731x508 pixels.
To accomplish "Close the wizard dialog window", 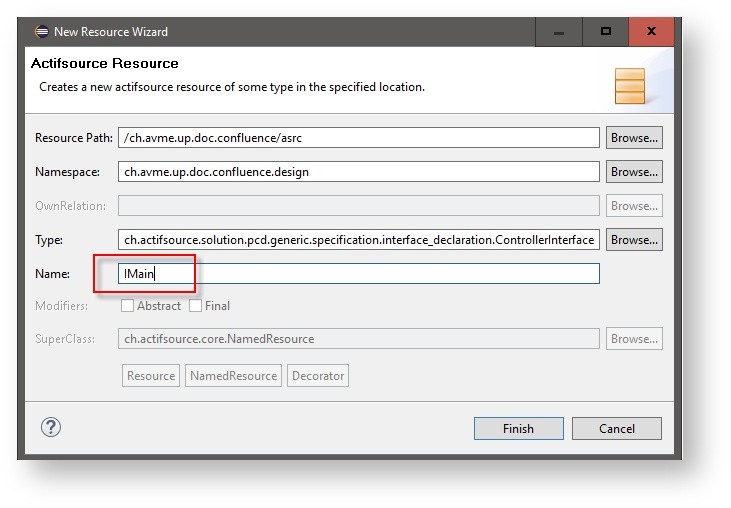I will [x=651, y=31].
